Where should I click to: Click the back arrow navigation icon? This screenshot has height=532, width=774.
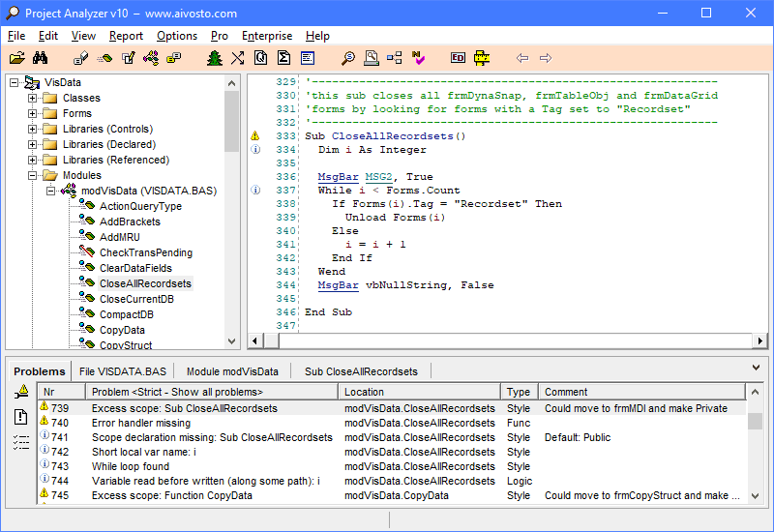click(x=522, y=58)
